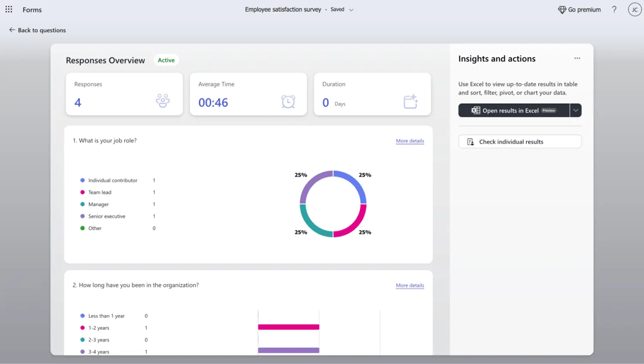Open results in Excel

click(x=514, y=110)
